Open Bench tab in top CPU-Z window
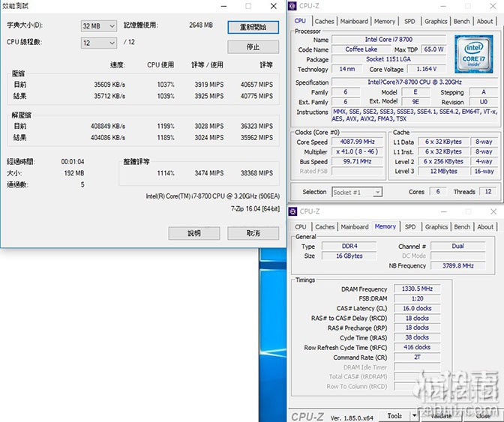The height and width of the screenshot is (422, 504). click(461, 21)
